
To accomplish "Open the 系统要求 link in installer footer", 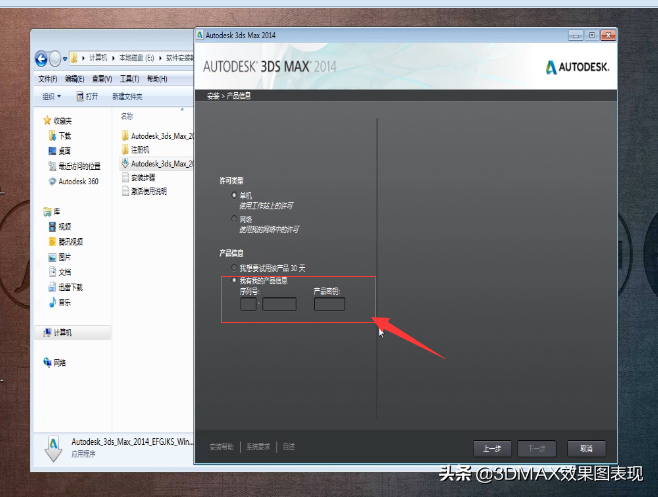I will point(258,447).
